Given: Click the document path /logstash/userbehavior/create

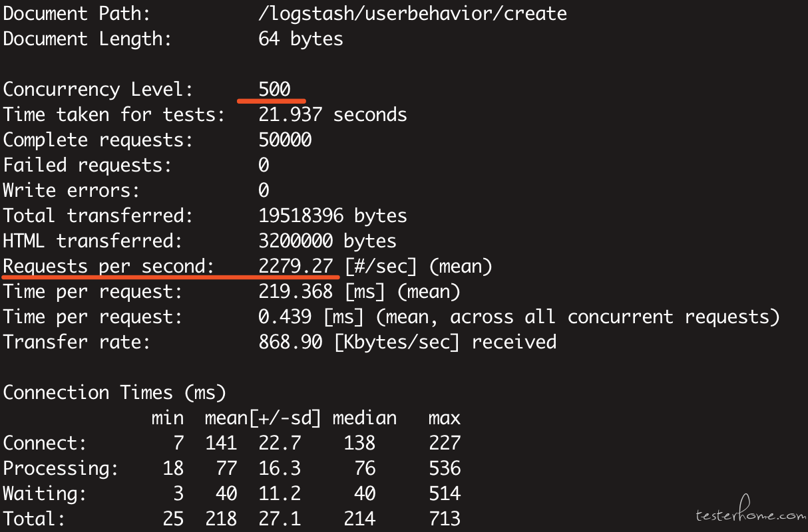Looking at the screenshot, I should pos(413,14).
